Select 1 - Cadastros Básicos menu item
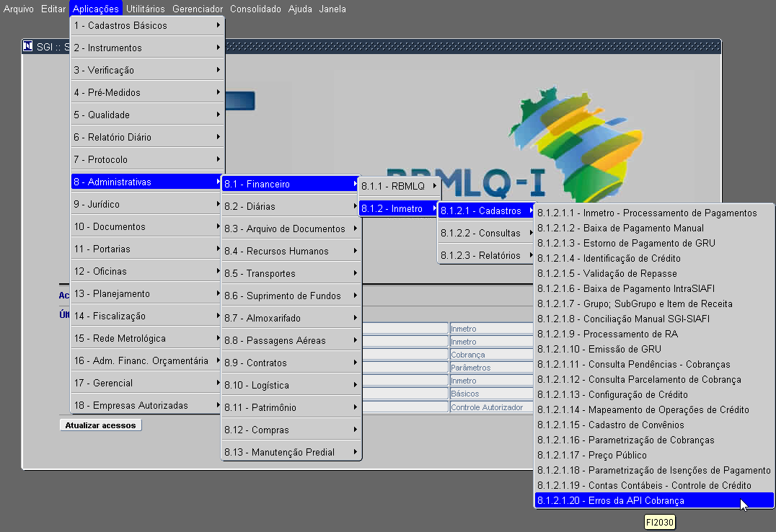 click(x=147, y=25)
